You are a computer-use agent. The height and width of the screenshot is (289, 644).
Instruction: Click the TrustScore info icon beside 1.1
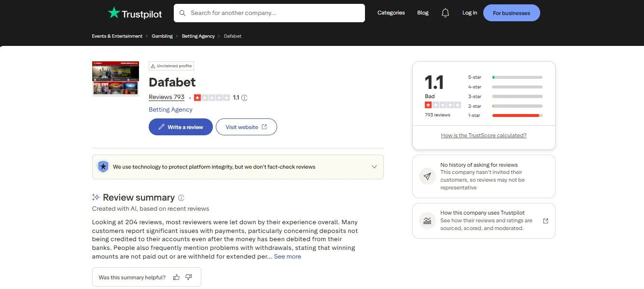244,98
